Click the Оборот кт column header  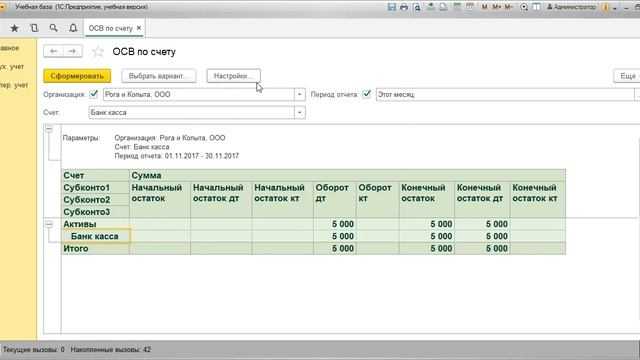tap(378, 200)
